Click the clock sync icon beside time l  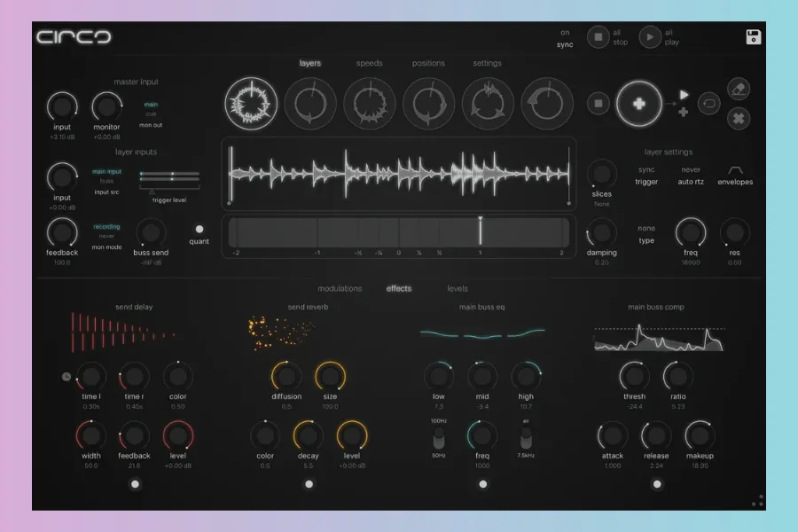66,376
